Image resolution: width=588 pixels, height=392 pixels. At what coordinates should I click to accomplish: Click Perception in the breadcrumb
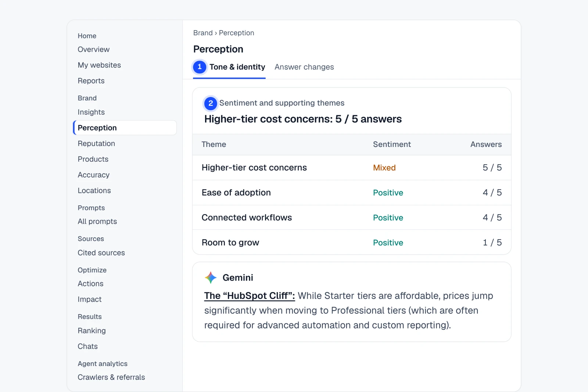[x=236, y=33]
